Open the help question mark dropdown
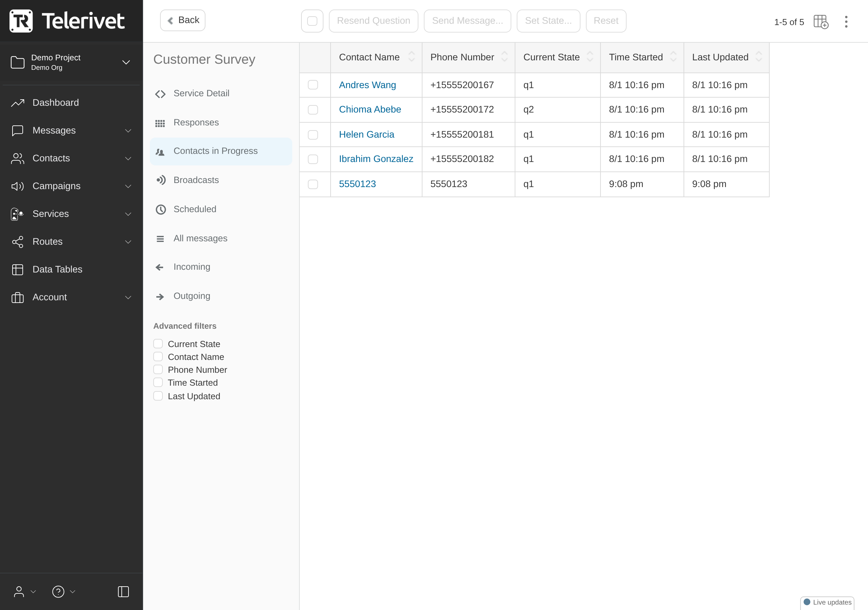Screen dimensions: 868x610 (x=63, y=591)
